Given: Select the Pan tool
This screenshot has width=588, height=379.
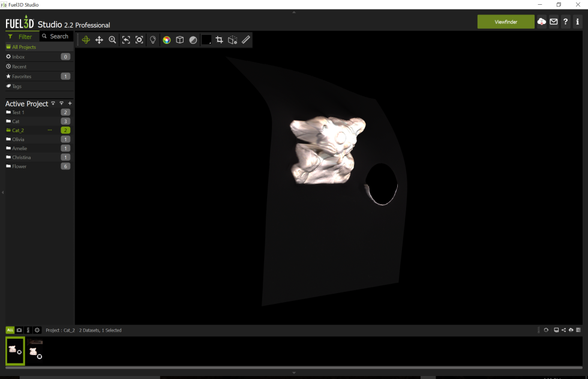Looking at the screenshot, I should (x=100, y=40).
